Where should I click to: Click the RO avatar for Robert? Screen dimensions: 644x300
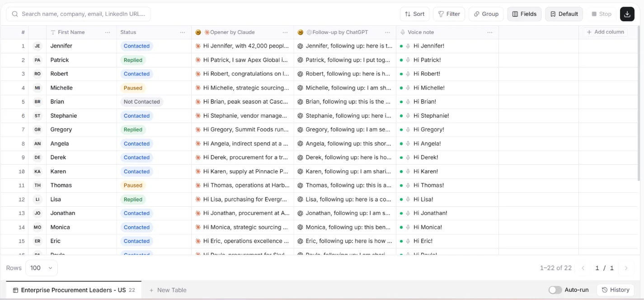tap(38, 74)
